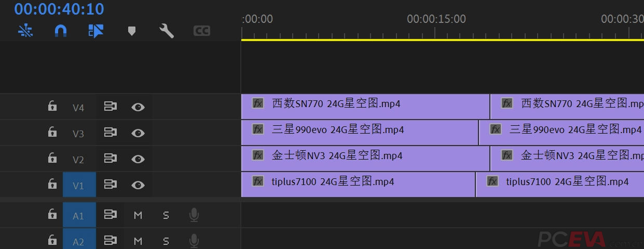The width and height of the screenshot is (644, 249).
Task: Select the A1 track target button
Action: click(78, 215)
